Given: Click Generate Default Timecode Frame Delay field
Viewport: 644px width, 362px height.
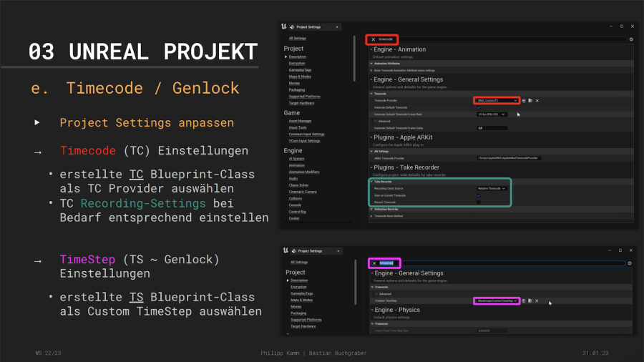Looking at the screenshot, I should pos(492,127).
